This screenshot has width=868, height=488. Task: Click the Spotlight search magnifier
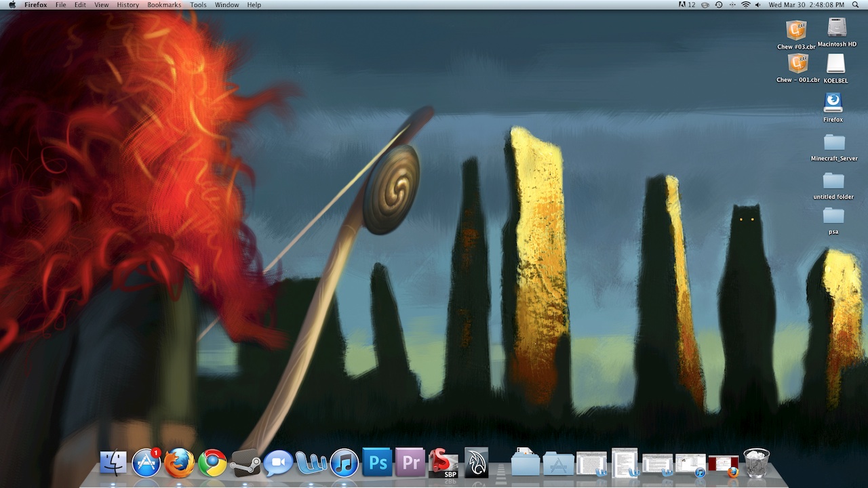(x=858, y=5)
